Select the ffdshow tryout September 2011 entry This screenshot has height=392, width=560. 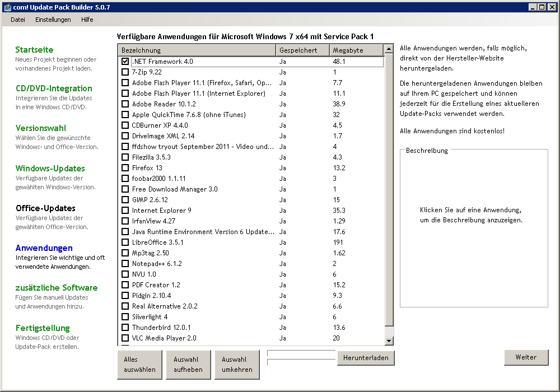(x=203, y=147)
